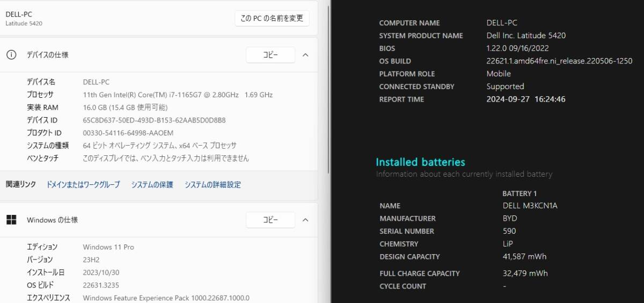
Task: Copy the device specifications
Action: pyautogui.click(x=270, y=55)
